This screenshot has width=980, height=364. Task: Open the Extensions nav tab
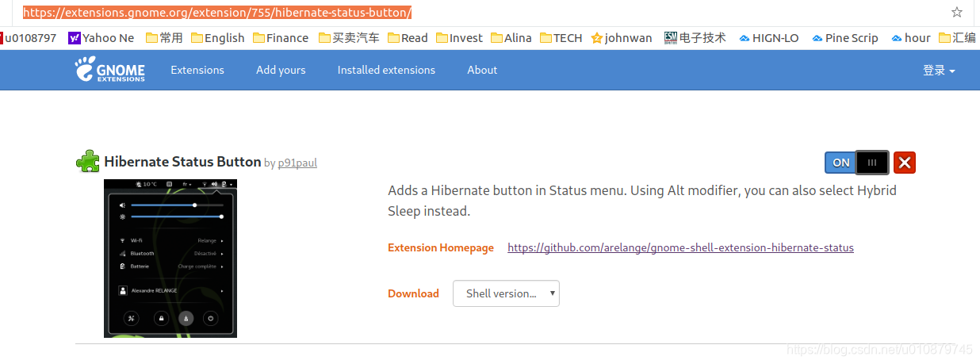[197, 70]
